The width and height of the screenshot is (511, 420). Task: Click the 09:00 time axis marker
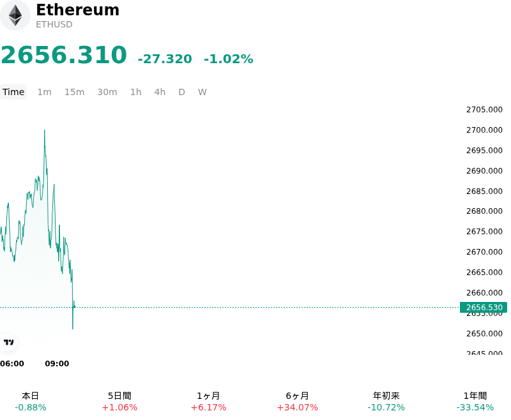point(57,364)
